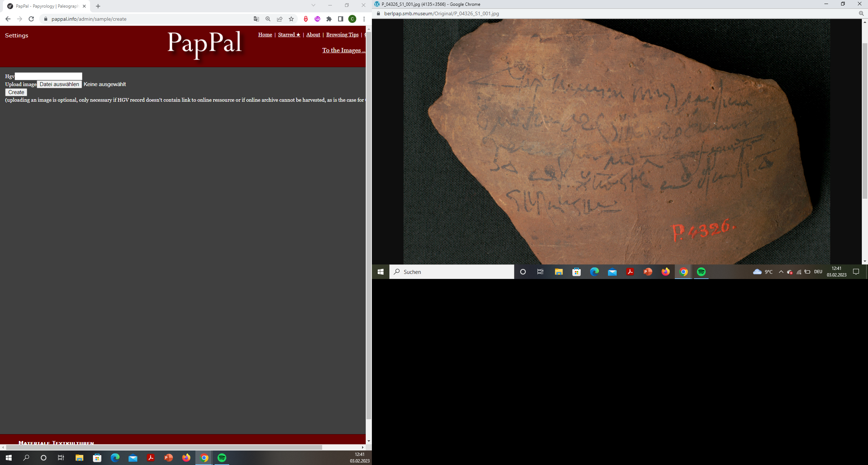Open Start menu beside the Suchen search box
This screenshot has width=868, height=465.
point(381,272)
